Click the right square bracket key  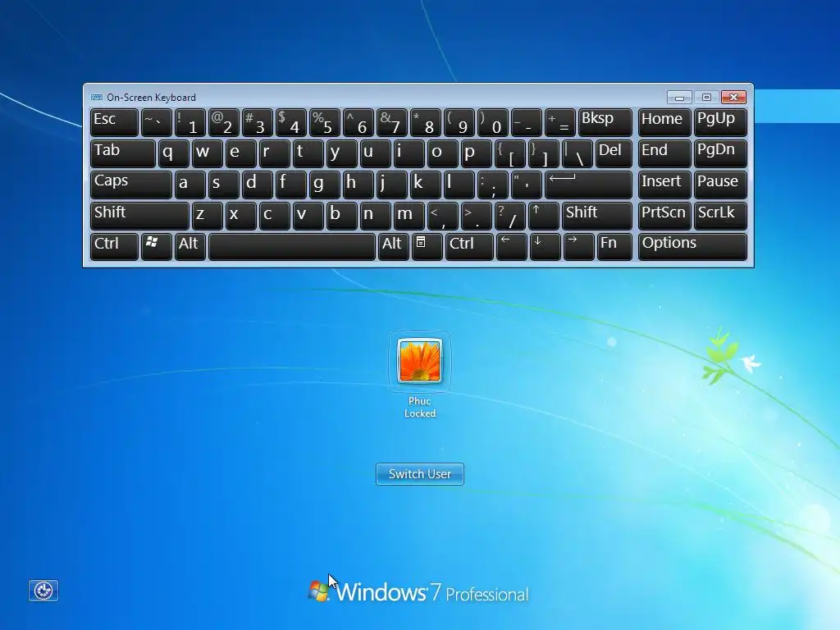[544, 153]
